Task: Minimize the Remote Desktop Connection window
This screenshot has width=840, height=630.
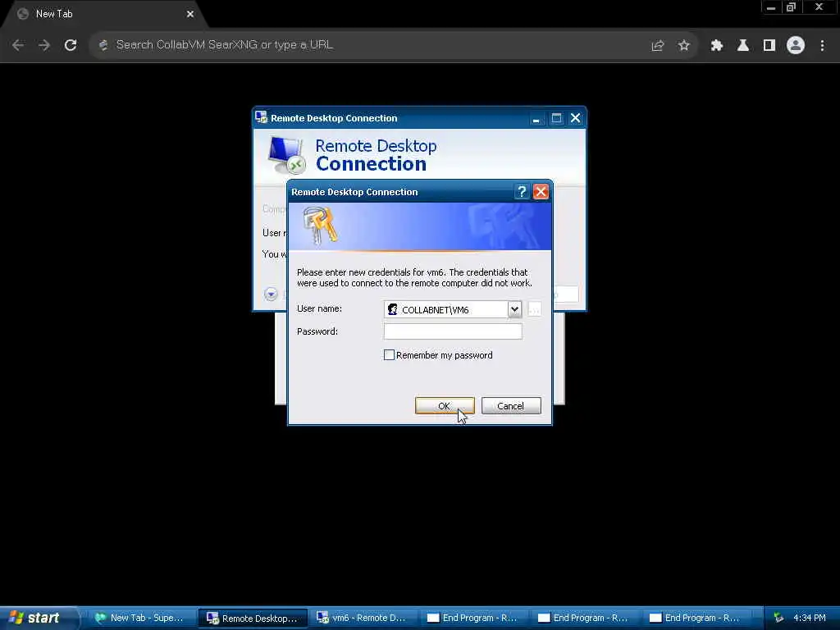Action: [x=536, y=118]
